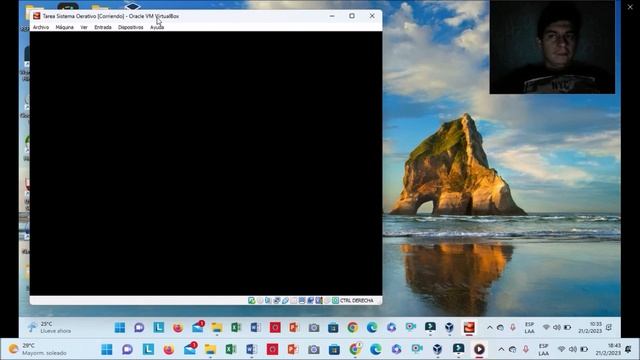Close the video player with the top-right X

[630, 7]
